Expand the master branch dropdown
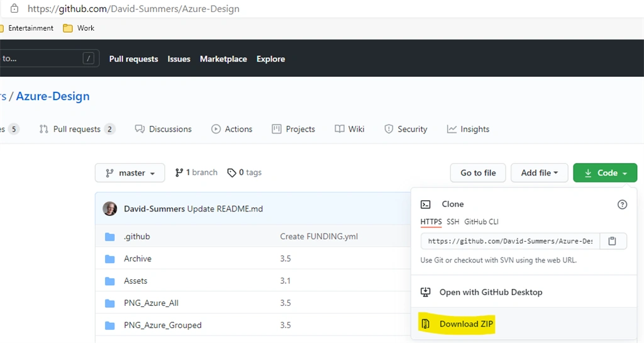 coord(130,173)
